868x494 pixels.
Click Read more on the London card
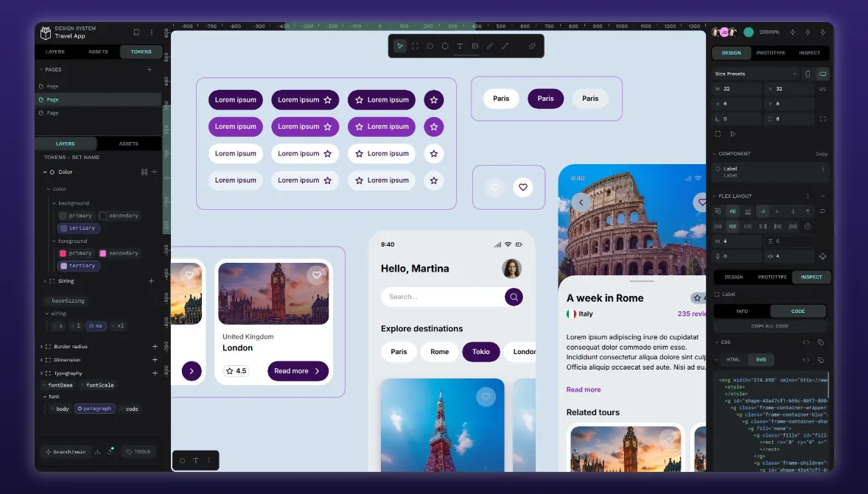(298, 371)
